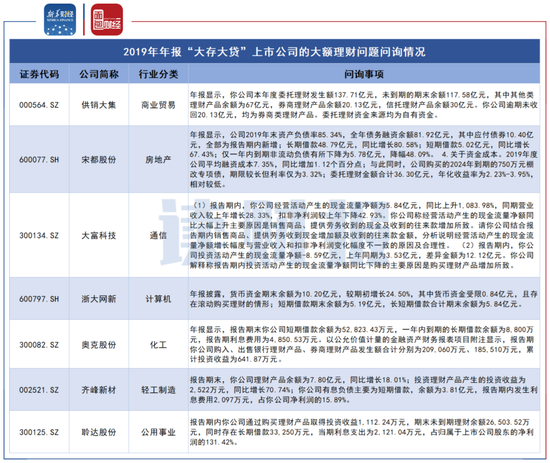Click industry cell 化工
This screenshot has height=463, width=550.
[158, 345]
